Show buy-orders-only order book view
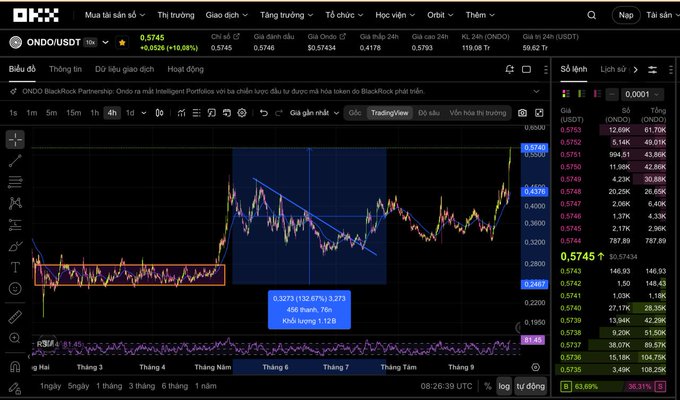This screenshot has width=680, height=400. tap(582, 94)
